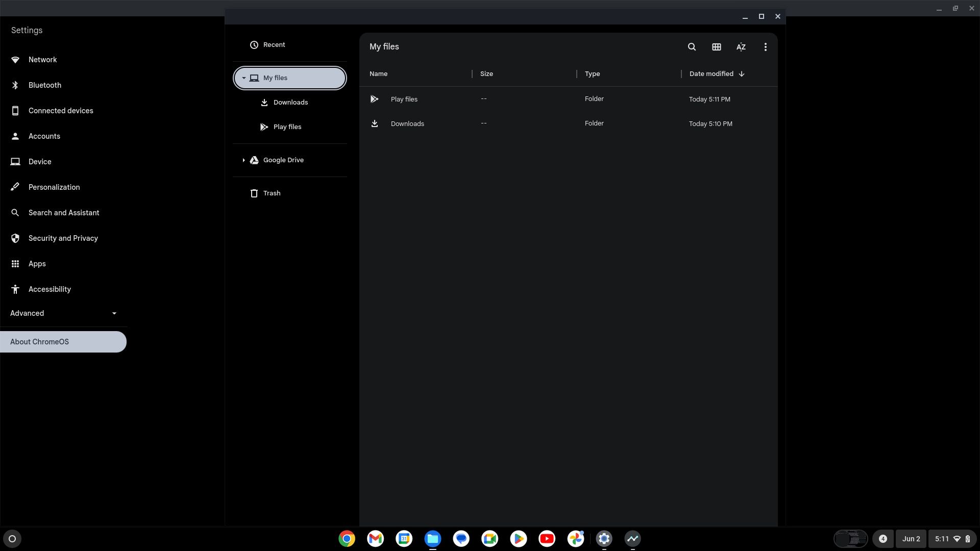Image resolution: width=980 pixels, height=551 pixels.
Task: Click Downloads folder icon in list
Action: tap(375, 123)
